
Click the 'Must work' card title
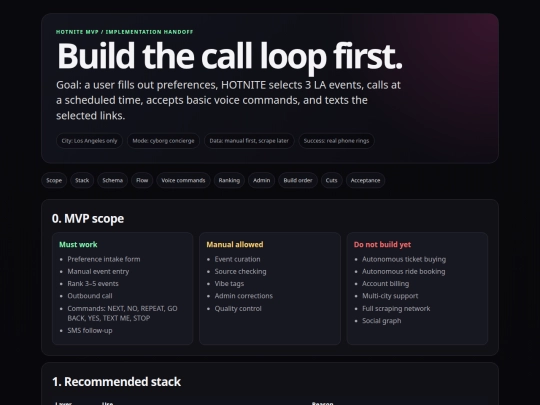(x=78, y=245)
